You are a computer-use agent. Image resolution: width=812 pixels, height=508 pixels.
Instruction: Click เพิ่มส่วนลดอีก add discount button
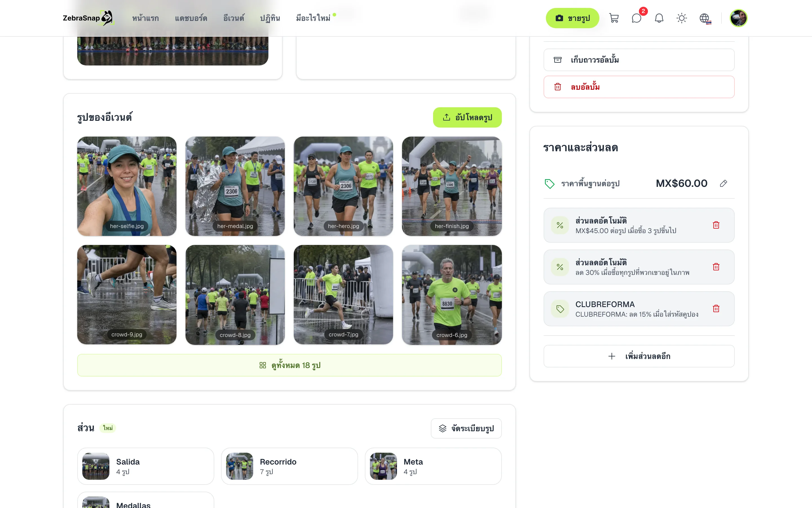639,356
